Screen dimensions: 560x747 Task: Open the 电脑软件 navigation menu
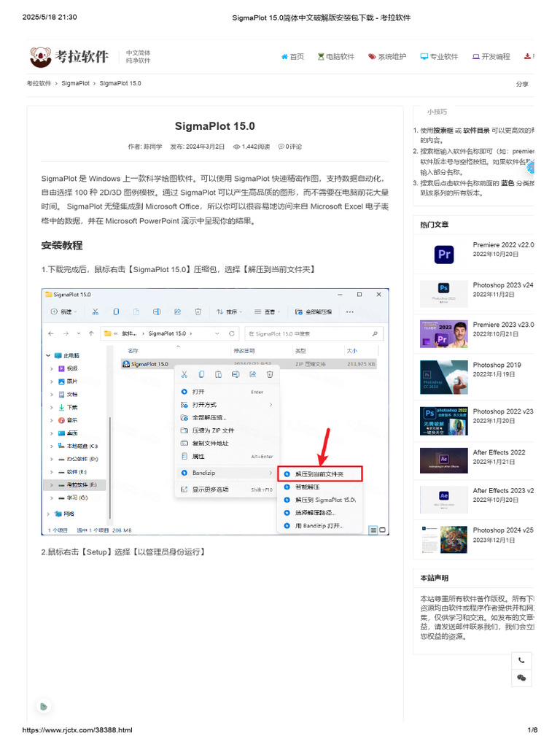tap(335, 57)
